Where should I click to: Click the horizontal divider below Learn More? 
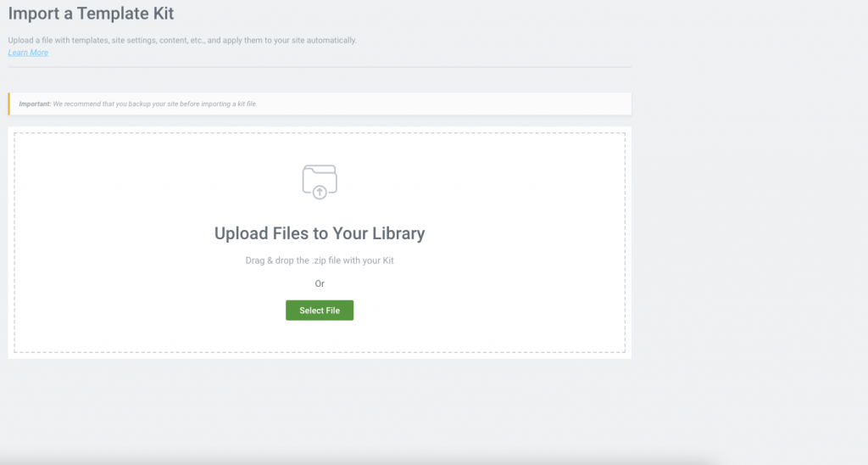[320, 66]
